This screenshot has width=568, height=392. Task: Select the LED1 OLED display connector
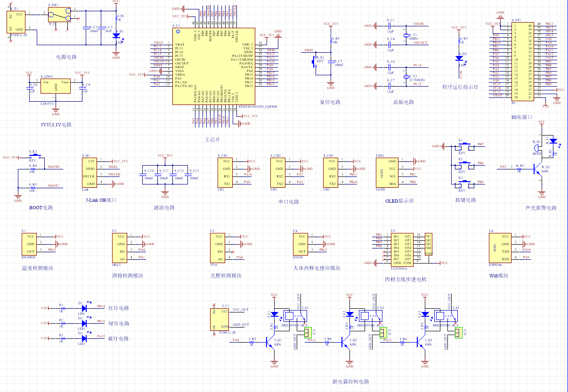[388, 172]
